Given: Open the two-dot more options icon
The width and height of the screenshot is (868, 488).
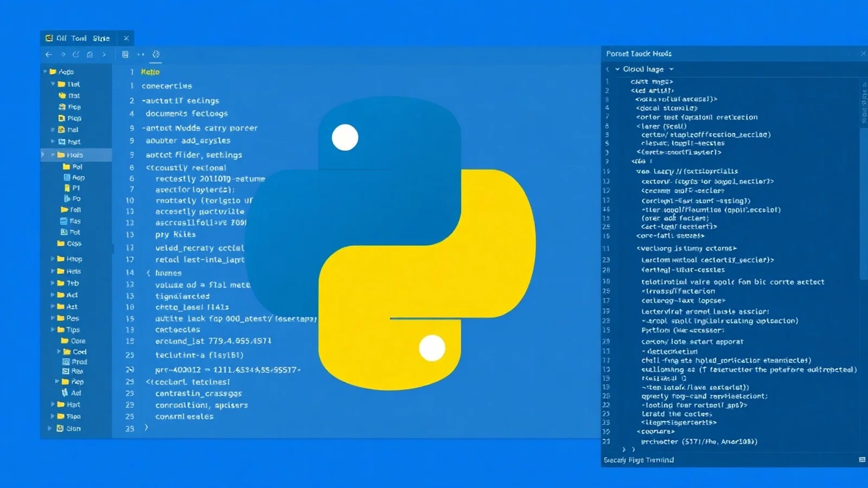Looking at the screenshot, I should [141, 54].
